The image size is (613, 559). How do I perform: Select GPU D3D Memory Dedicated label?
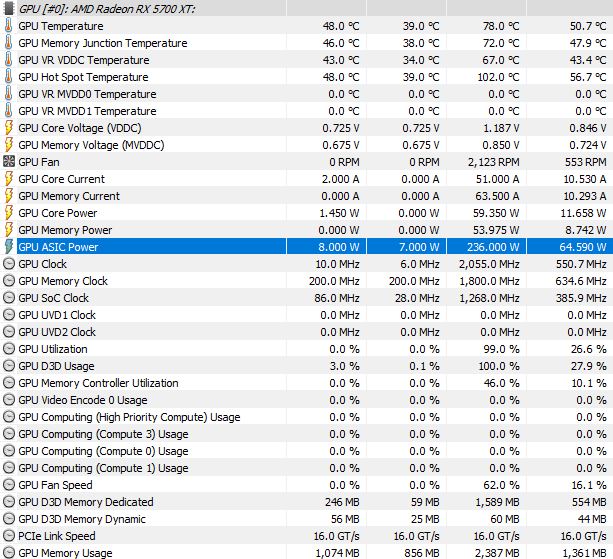(x=86, y=502)
